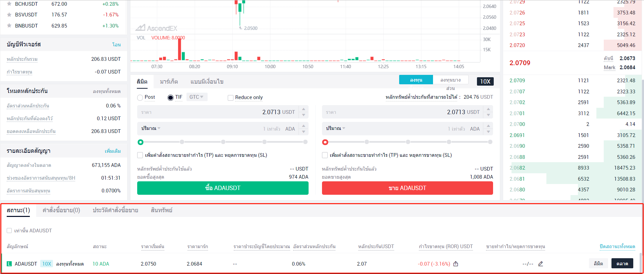Open the GTC time-in-force dropdown

[197, 97]
